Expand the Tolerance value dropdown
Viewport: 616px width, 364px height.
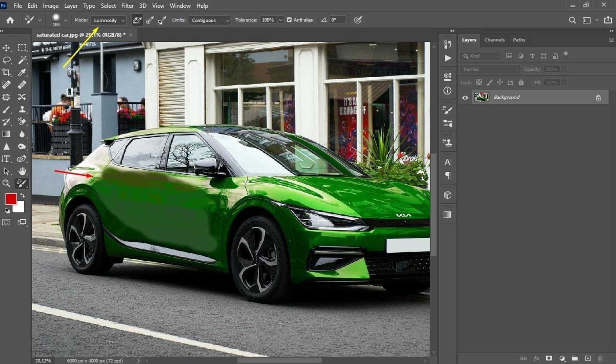tap(280, 20)
